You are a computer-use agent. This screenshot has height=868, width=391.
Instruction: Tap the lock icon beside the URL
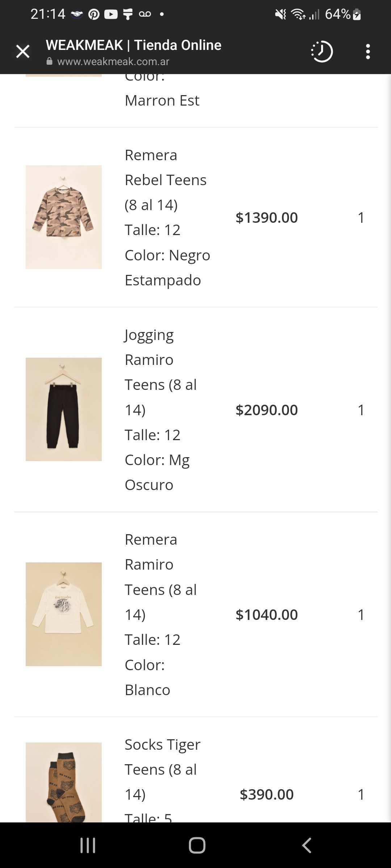pos(50,61)
